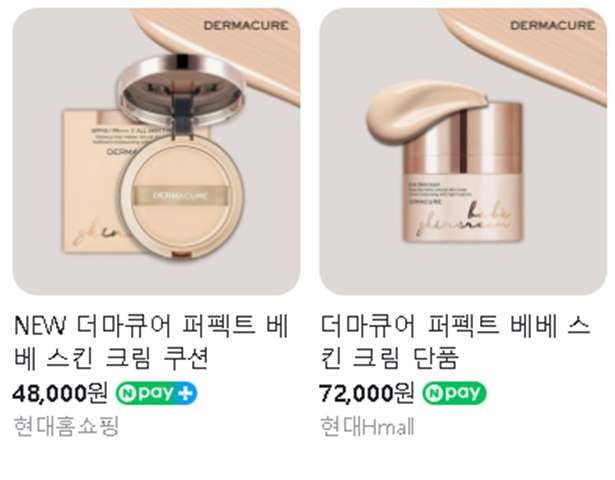Visit the 현대홈쇼핑 seller link

66,426
